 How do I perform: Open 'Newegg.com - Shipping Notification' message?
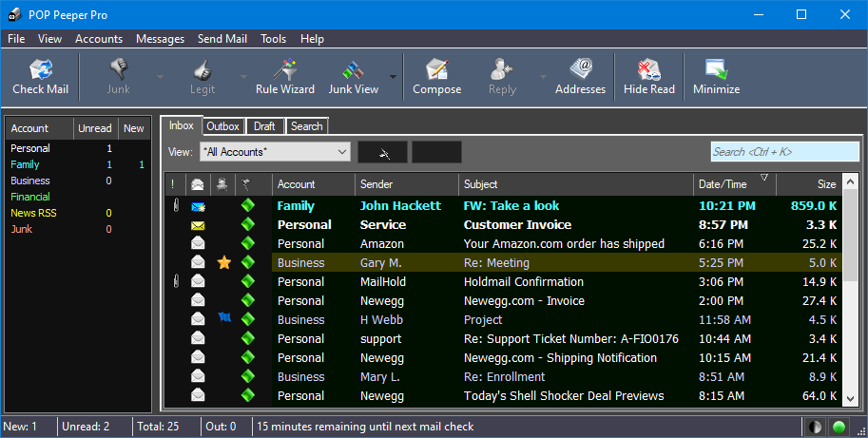pyautogui.click(x=560, y=358)
